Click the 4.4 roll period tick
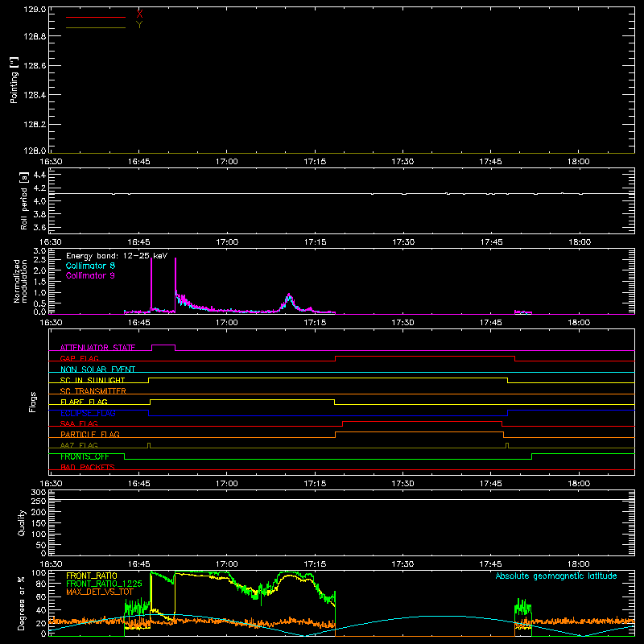 click(x=39, y=175)
